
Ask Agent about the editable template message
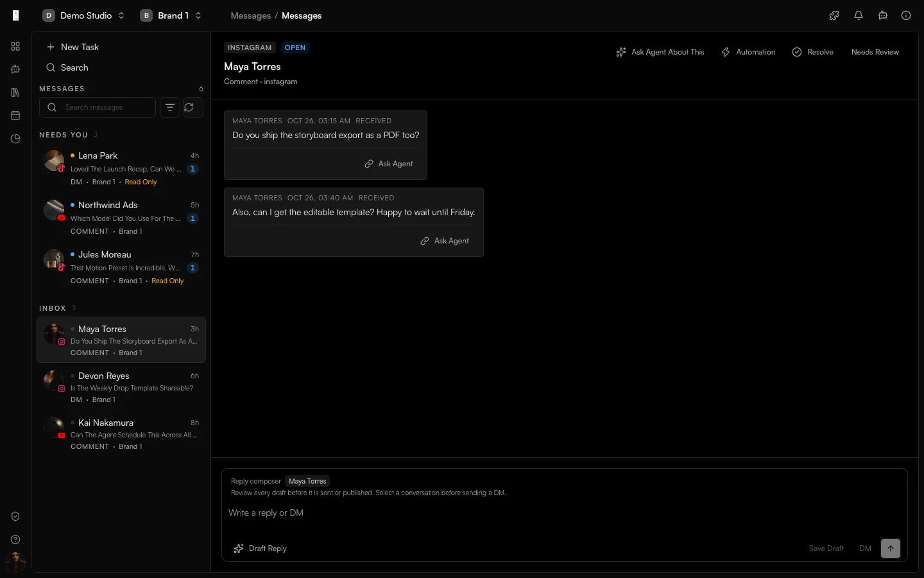tap(445, 241)
